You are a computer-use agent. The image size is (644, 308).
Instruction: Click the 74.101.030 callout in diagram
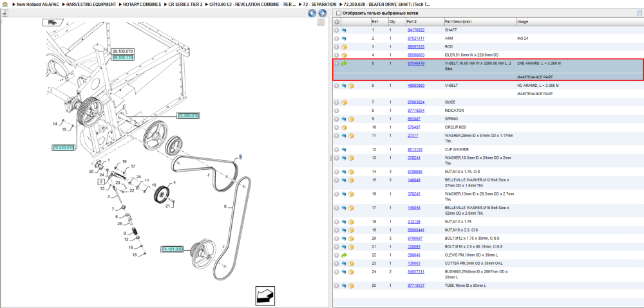(x=172, y=249)
